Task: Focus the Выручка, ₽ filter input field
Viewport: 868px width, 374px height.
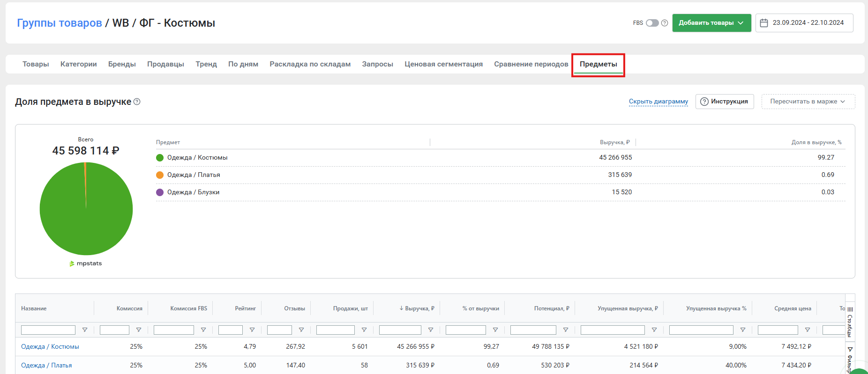Action: point(400,330)
